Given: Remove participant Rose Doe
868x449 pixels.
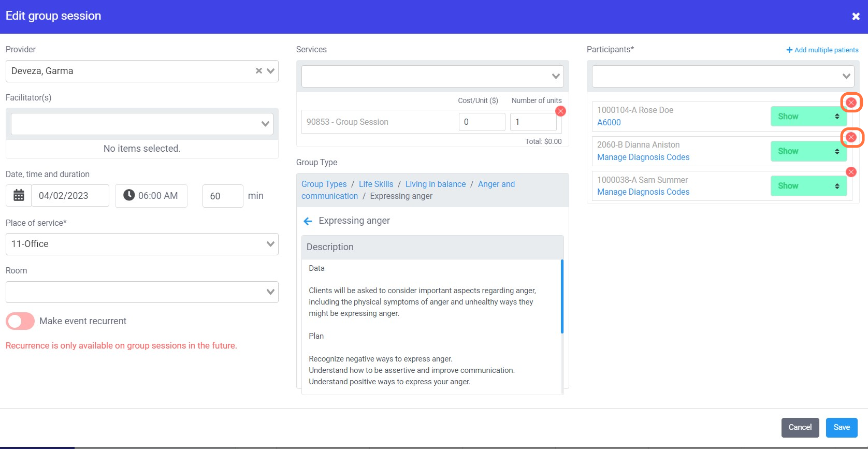Looking at the screenshot, I should 851,103.
